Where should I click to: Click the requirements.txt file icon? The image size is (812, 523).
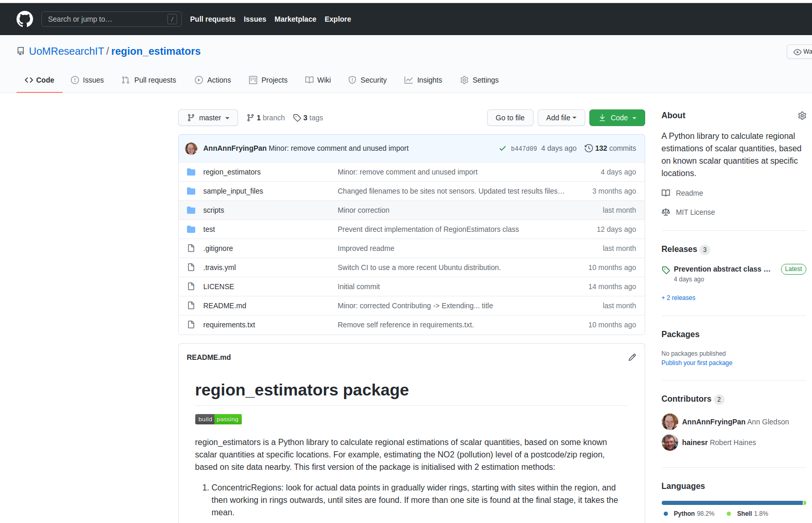[x=191, y=325]
